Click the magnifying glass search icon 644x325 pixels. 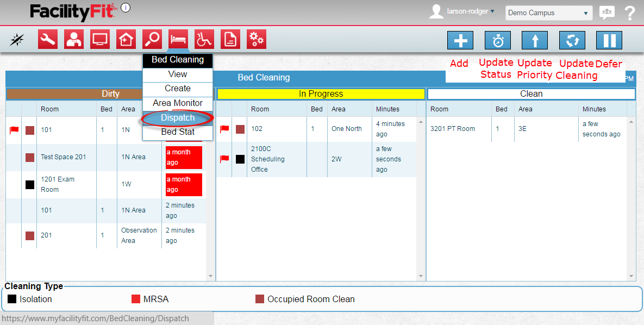point(152,39)
